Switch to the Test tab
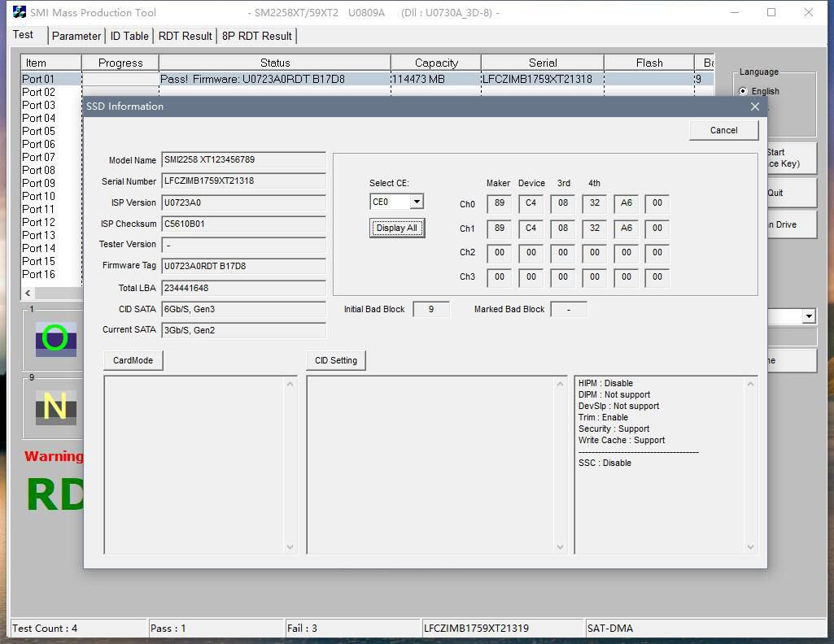Image resolution: width=834 pixels, height=644 pixels. click(x=23, y=34)
